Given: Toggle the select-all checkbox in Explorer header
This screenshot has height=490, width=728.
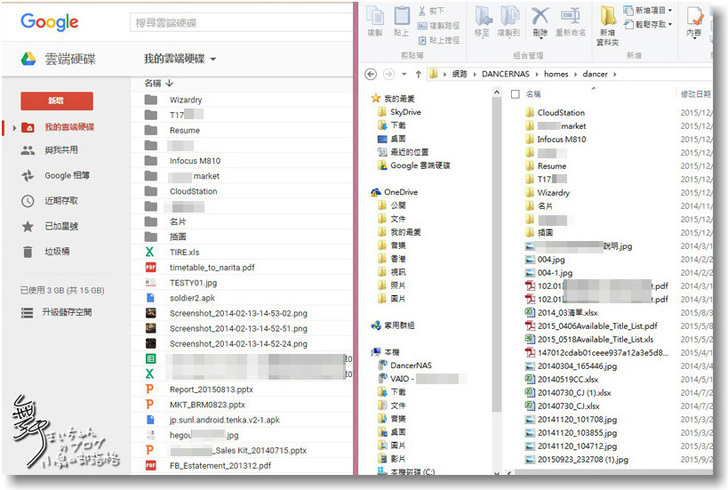Looking at the screenshot, I should click(515, 94).
